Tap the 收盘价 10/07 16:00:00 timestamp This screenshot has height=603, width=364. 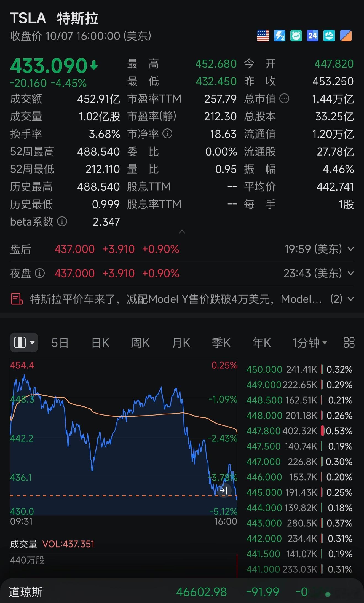click(81, 36)
